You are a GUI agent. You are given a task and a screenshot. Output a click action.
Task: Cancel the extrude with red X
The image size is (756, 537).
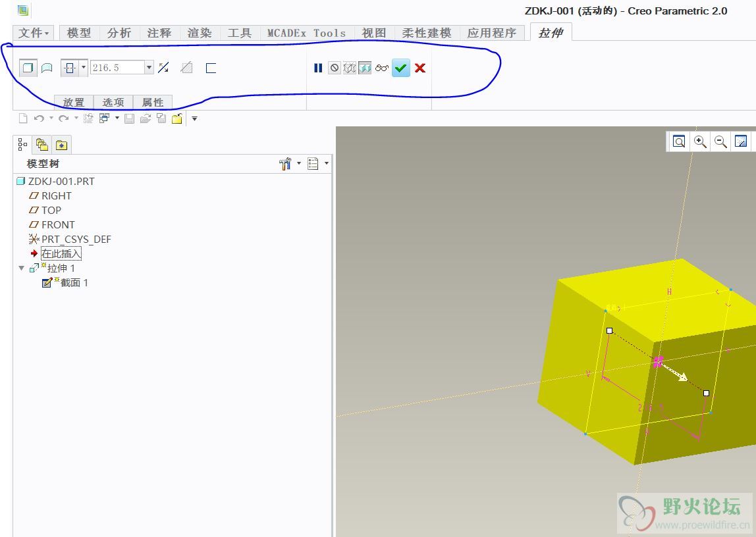point(420,68)
